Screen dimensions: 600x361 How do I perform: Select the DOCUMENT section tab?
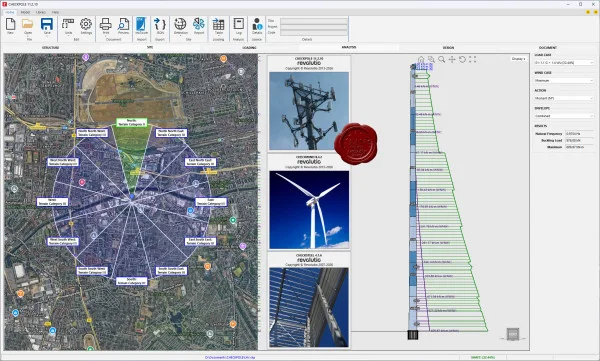[x=548, y=47]
